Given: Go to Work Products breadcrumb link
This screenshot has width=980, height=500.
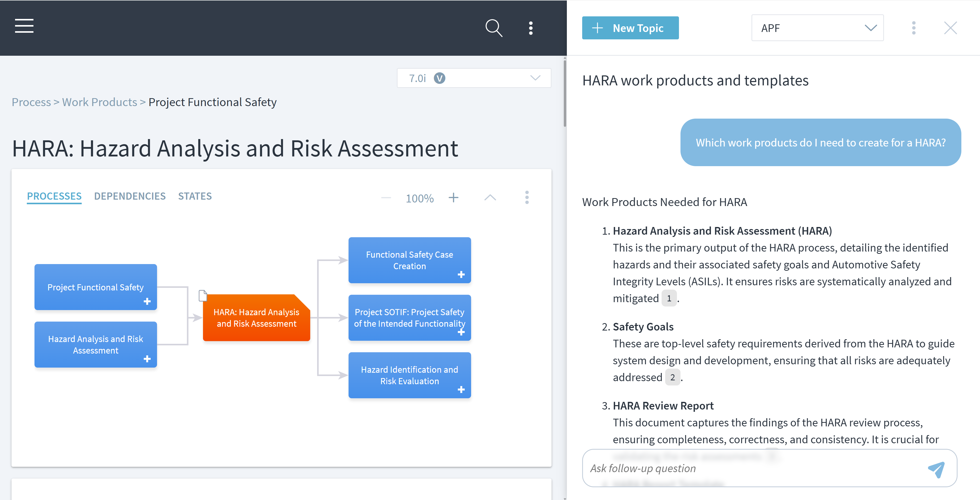Looking at the screenshot, I should tap(99, 102).
